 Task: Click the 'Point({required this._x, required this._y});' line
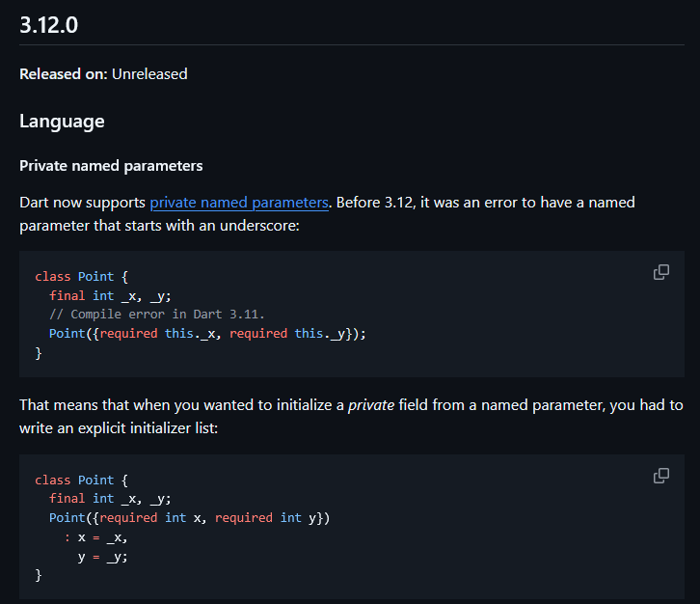tap(207, 334)
